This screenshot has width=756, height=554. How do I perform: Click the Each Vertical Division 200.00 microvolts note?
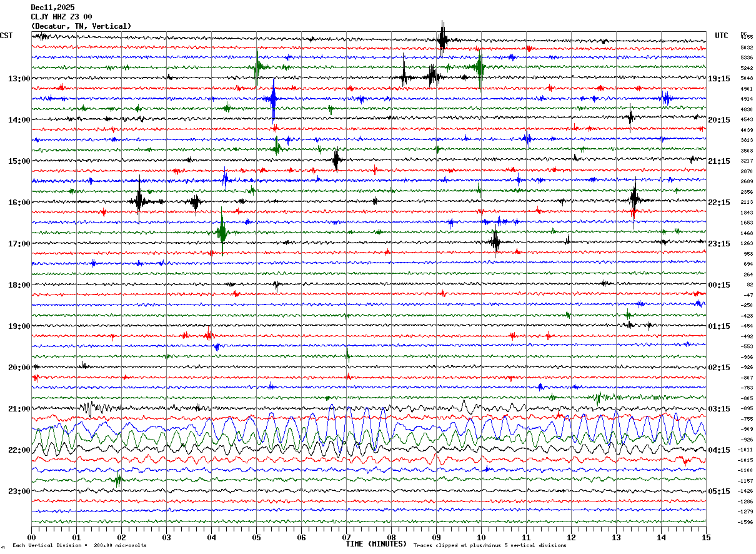(80, 546)
